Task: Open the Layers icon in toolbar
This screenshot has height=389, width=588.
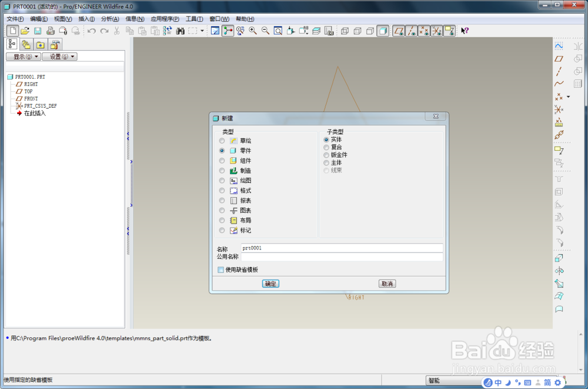Action: [316, 31]
